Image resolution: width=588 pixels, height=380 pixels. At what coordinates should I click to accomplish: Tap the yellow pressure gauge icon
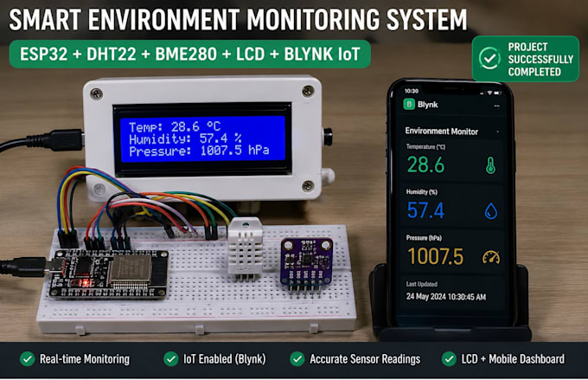pyautogui.click(x=491, y=257)
